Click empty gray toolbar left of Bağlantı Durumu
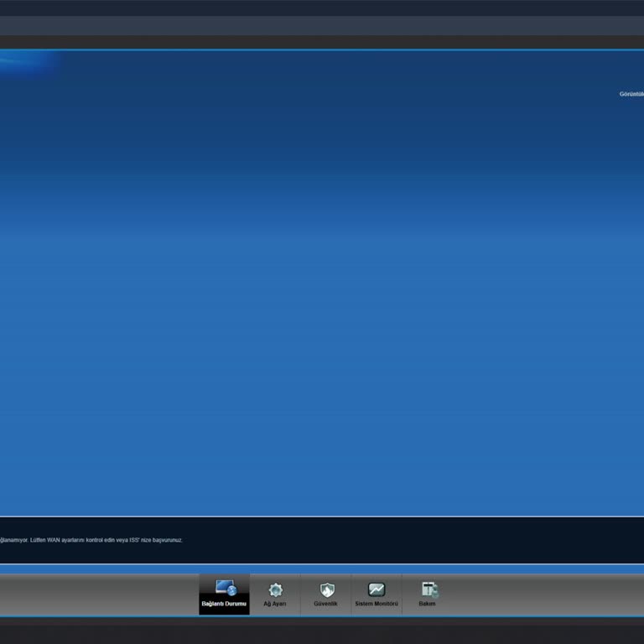This screenshot has height=644, width=644. click(x=100, y=595)
